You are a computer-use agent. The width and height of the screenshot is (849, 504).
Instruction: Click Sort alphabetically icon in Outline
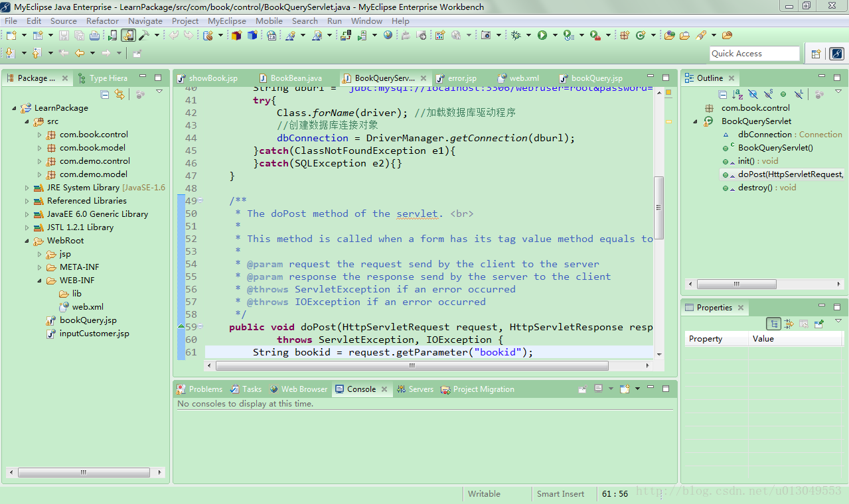point(737,94)
